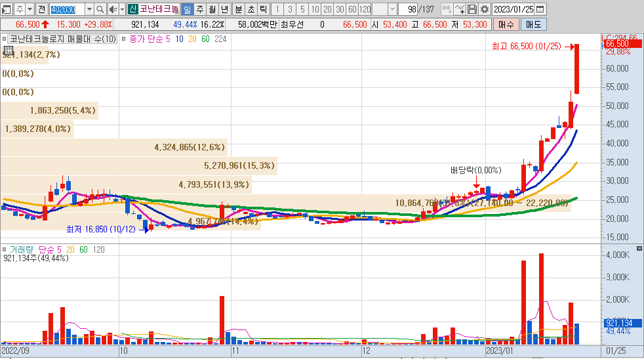This screenshot has height=359, width=644.
Task: Click the volume 단순 5 average label
Action: (x=50, y=249)
